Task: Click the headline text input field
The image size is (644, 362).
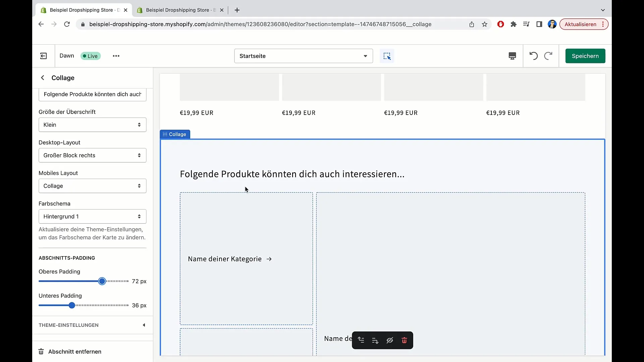Action: coord(93,94)
